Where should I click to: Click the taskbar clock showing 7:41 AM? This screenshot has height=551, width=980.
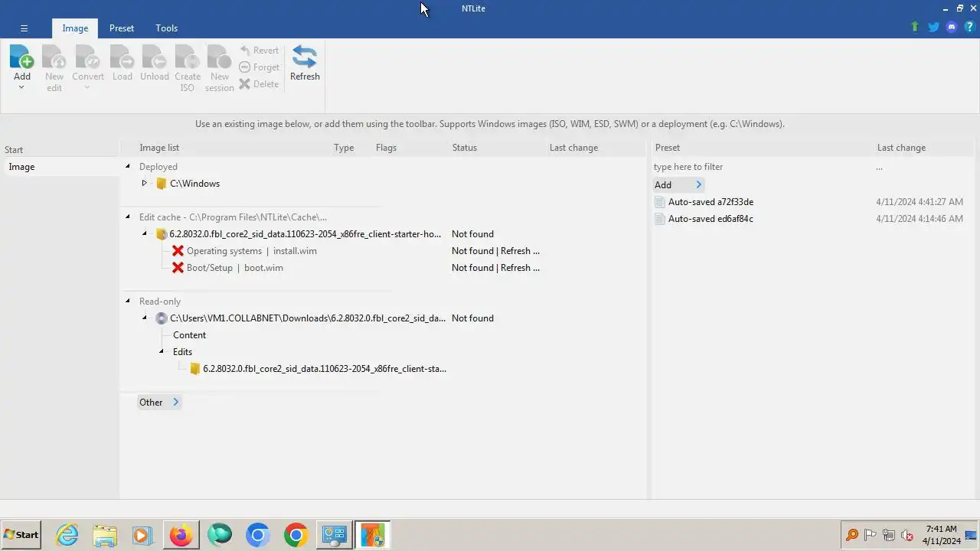(941, 535)
